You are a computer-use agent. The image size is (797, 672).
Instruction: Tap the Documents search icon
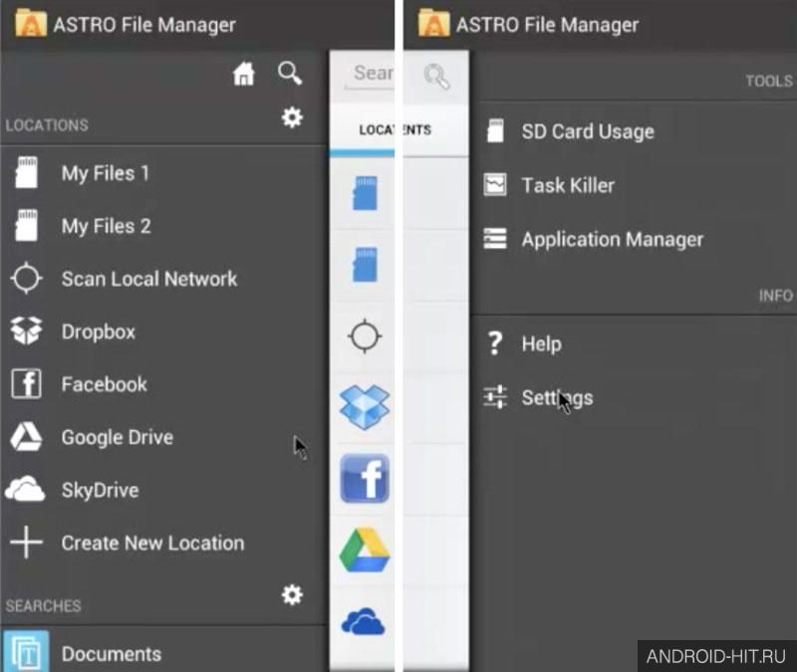[x=27, y=651]
